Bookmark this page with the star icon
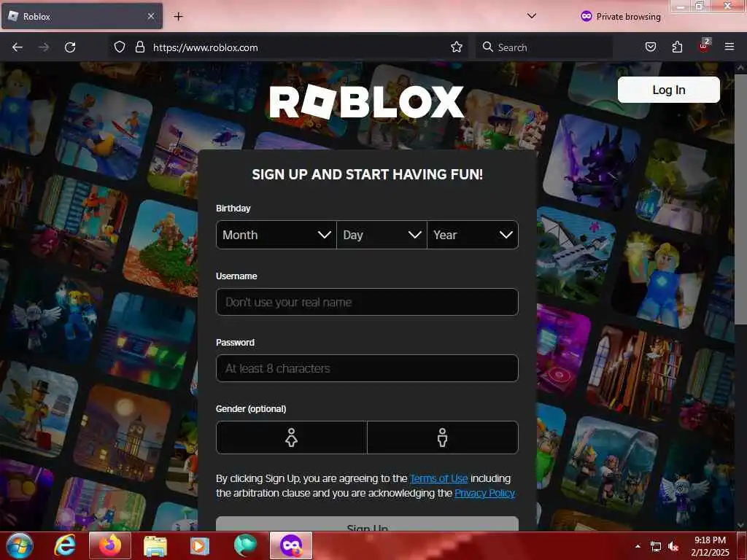The width and height of the screenshot is (747, 560). click(457, 47)
